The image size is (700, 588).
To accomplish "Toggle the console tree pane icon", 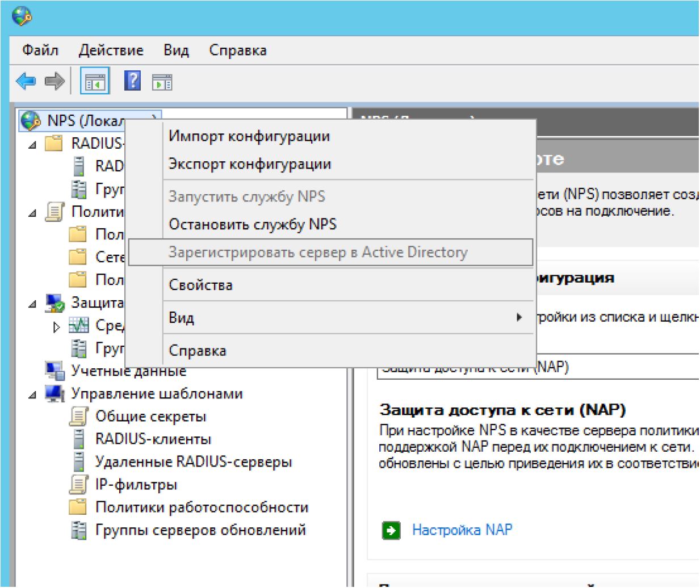I will pos(95,82).
